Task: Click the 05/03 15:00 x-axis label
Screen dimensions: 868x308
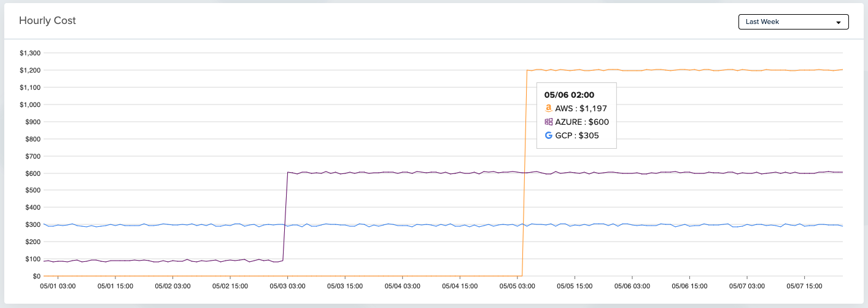Action: (345, 286)
